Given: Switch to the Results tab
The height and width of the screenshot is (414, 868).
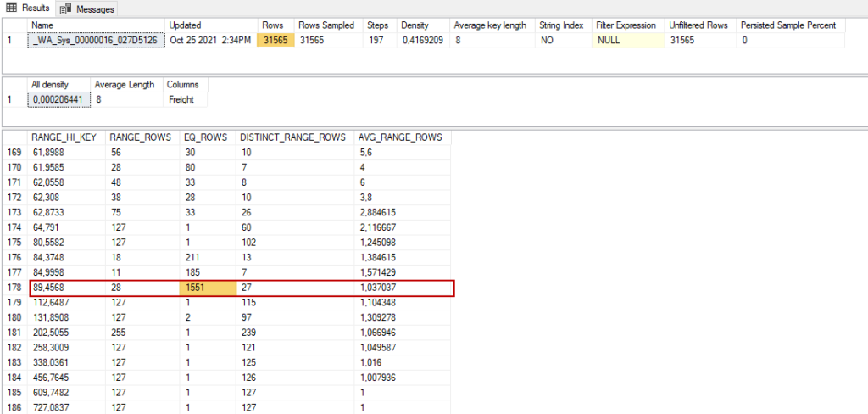Looking at the screenshot, I should 28,8.
